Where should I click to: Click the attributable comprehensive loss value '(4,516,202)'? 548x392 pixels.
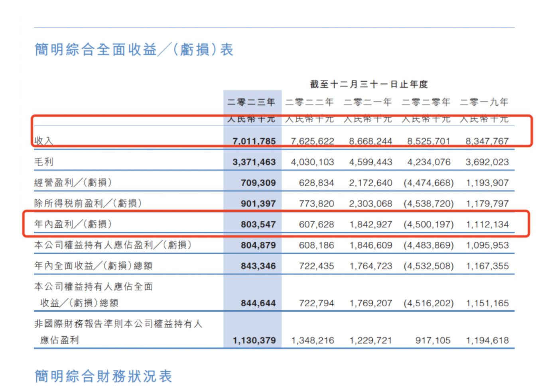click(x=429, y=303)
